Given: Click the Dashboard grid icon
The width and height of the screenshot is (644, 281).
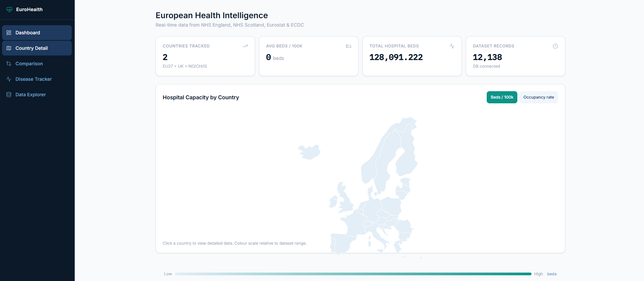Looking at the screenshot, I should 9,33.
